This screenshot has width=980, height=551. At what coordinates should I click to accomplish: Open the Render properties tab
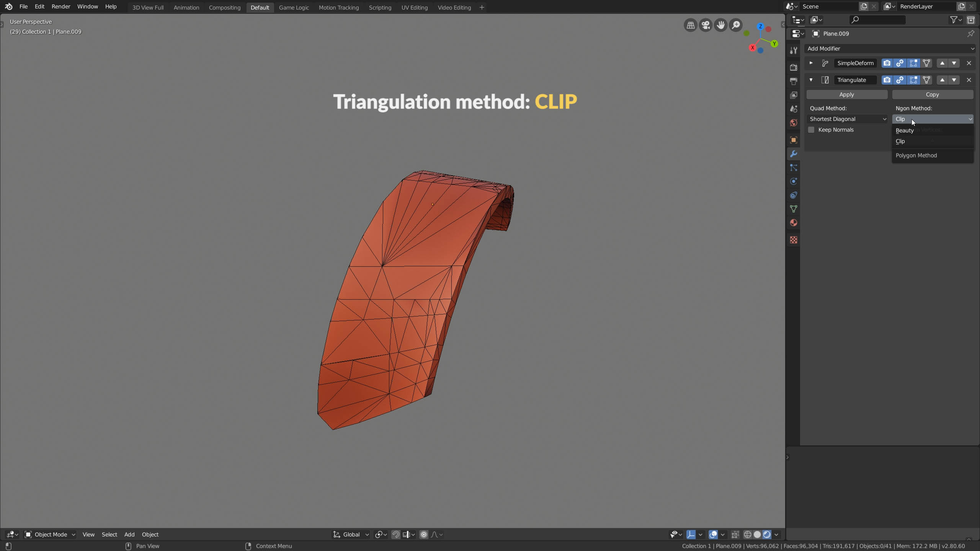(794, 67)
